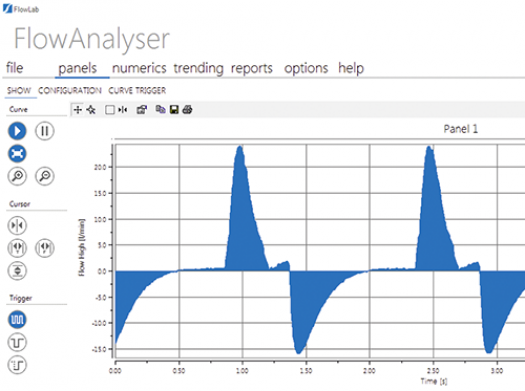Open the file menu
525x391 pixels.
(15, 68)
